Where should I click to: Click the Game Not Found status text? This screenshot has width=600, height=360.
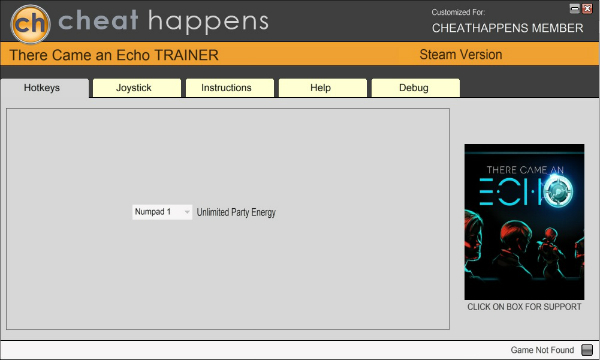[542, 350]
